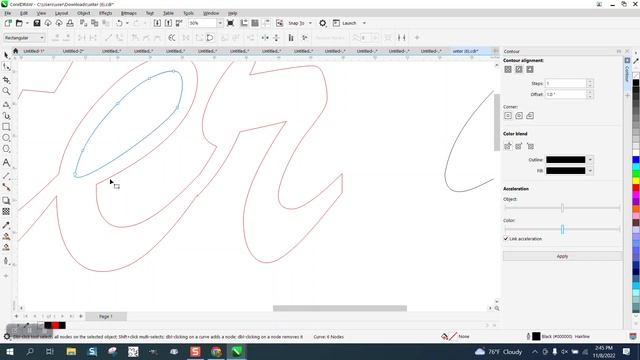
Task: Click the Save disk icon
Action: pos(37,23)
